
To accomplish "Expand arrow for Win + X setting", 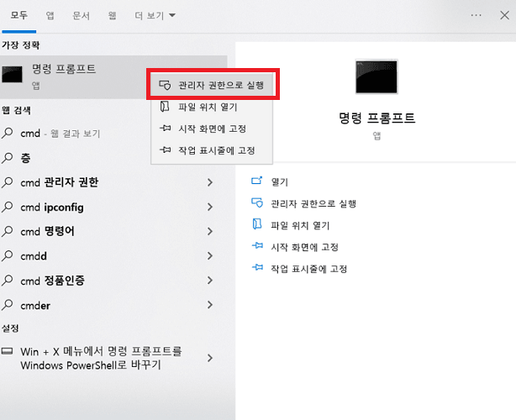I will (210, 358).
